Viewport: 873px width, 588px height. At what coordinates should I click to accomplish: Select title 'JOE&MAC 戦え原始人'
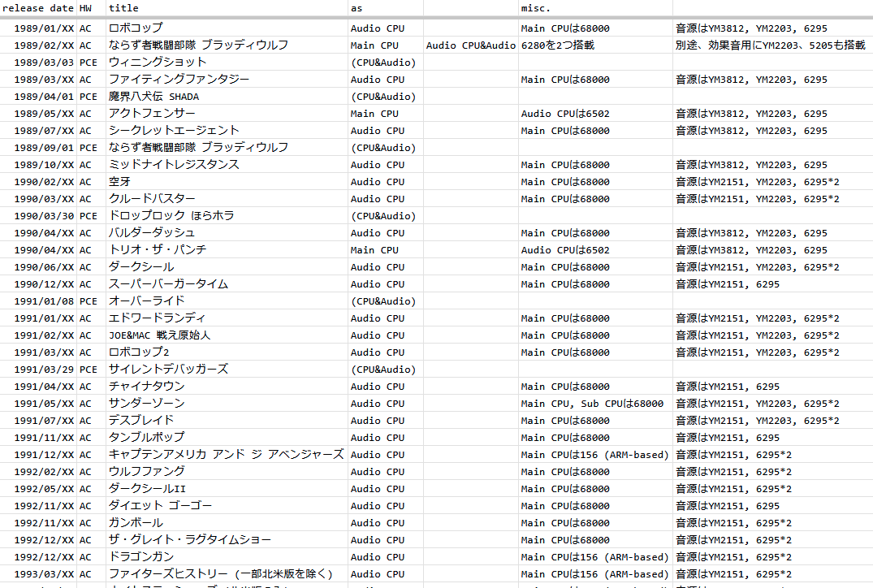click(x=159, y=335)
